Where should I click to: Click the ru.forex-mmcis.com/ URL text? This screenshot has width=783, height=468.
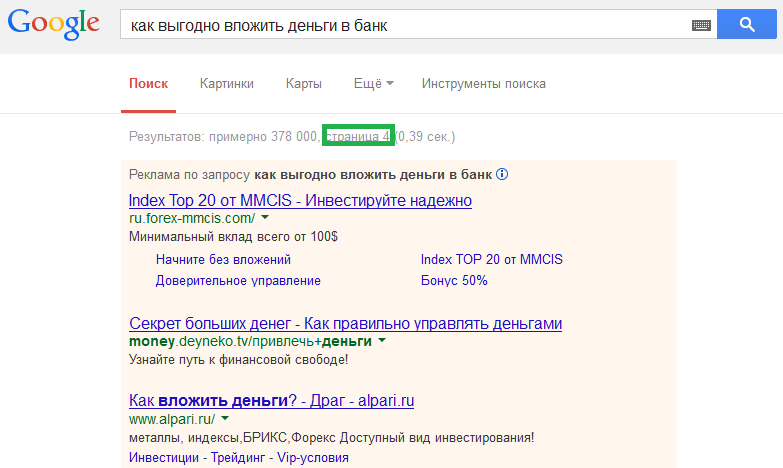[192, 218]
